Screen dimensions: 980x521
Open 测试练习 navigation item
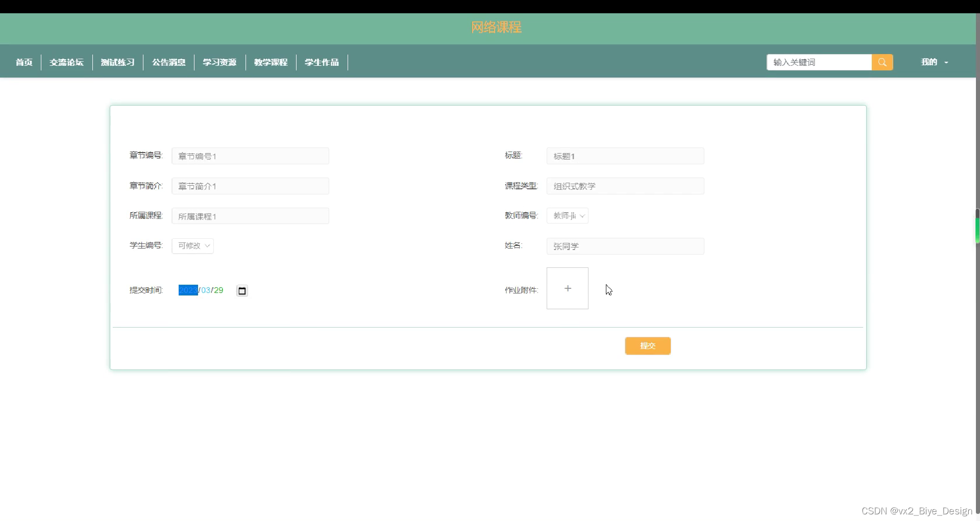117,62
